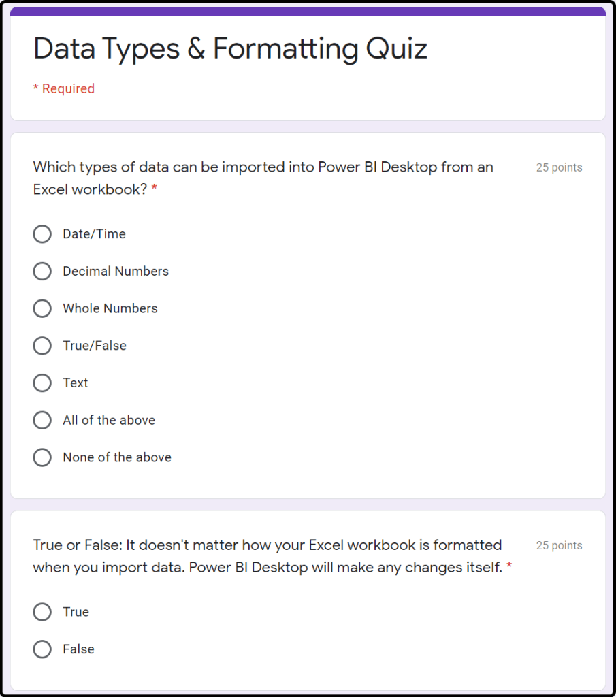Click the 25 points label on first question

tap(559, 167)
